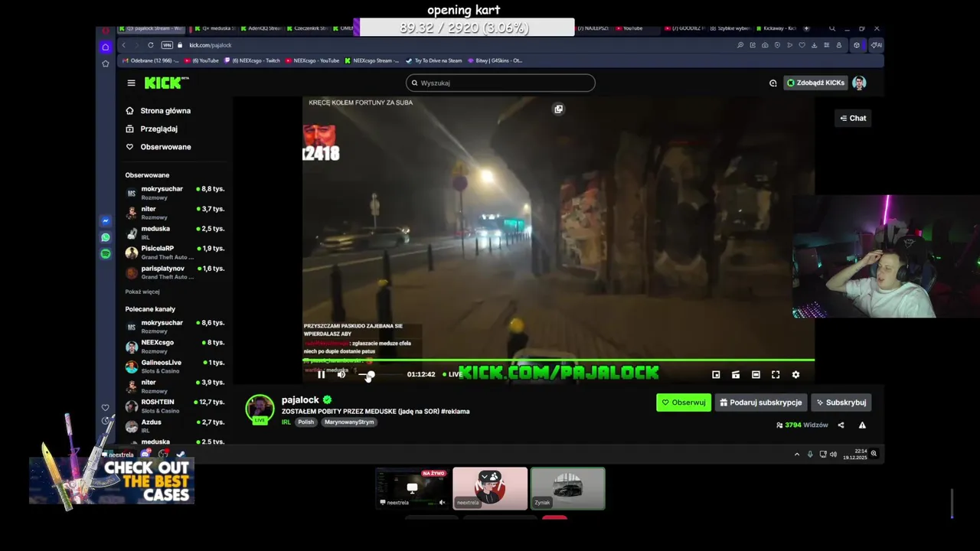
Task: Select neextrela avatar thumbnail
Action: coord(490,488)
